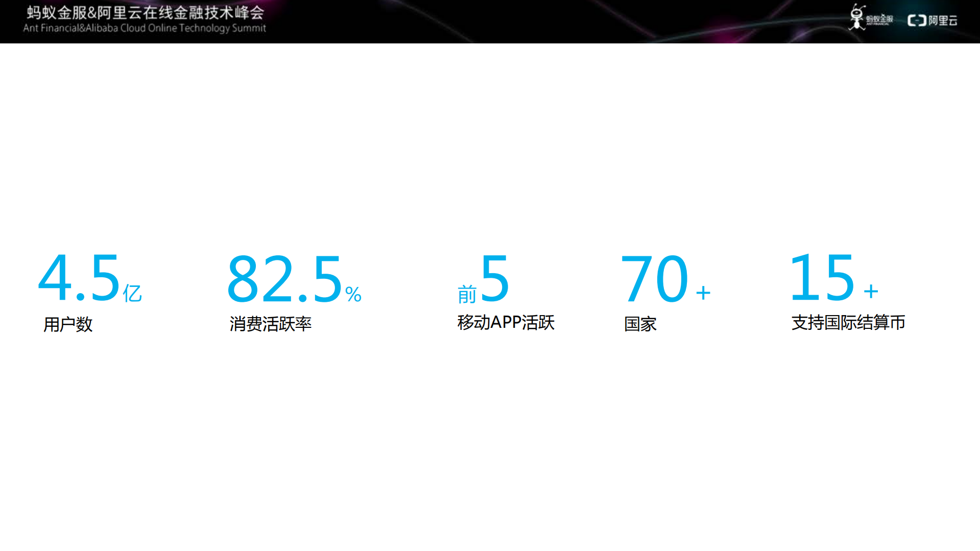Select the English subtitle 'Ant Financial&Alibaba Cloud Online Technology Summit'
This screenshot has height=551, width=980.
tap(145, 28)
